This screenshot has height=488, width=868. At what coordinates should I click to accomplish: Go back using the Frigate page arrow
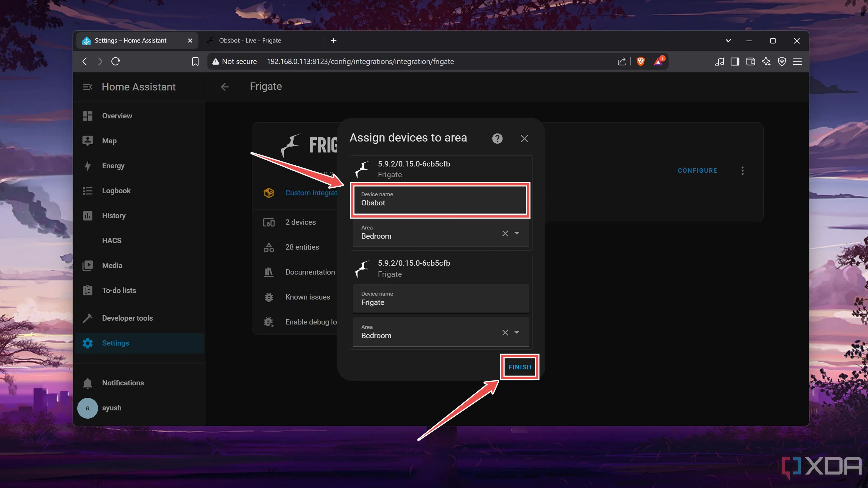click(225, 87)
